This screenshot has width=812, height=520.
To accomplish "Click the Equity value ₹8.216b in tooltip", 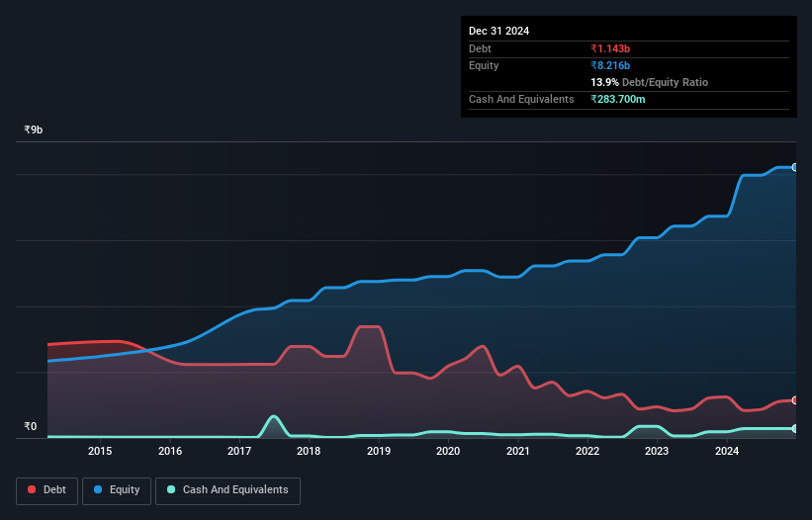I will click(610, 65).
